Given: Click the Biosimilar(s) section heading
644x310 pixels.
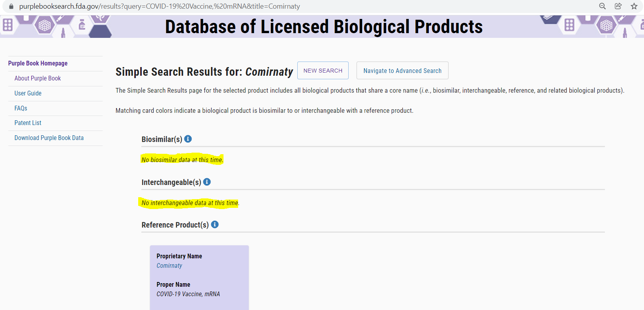Looking at the screenshot, I should pos(162,139).
